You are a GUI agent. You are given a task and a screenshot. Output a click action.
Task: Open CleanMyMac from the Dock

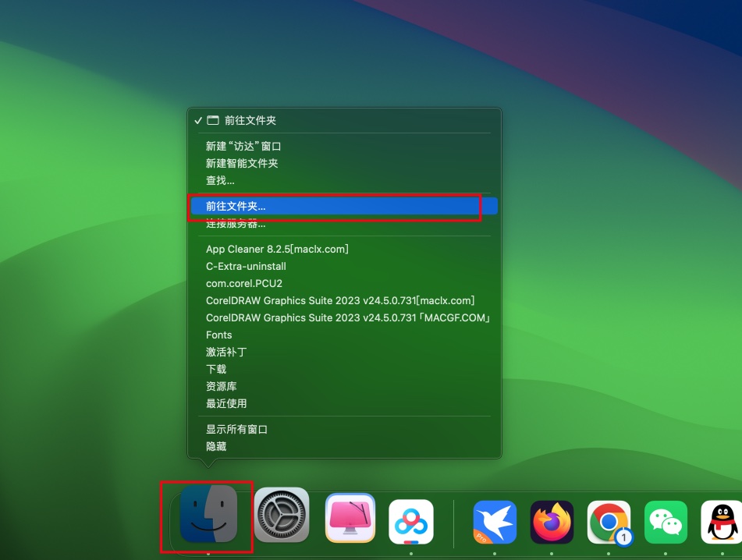point(350,516)
